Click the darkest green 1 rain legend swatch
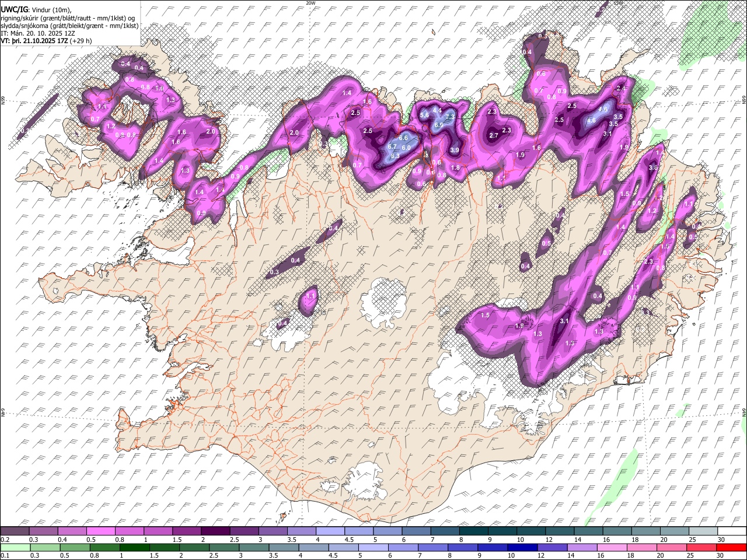747x560 pixels. click(135, 547)
